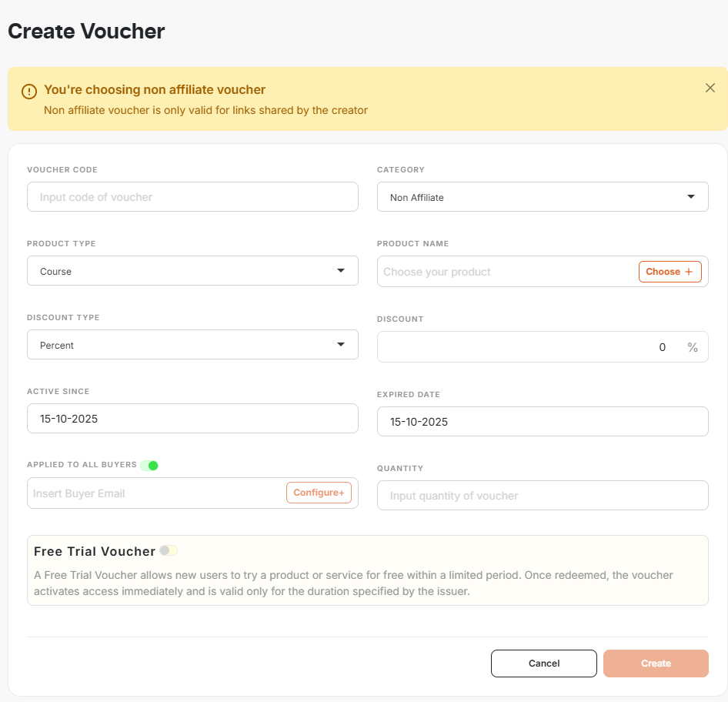
Task: Click the Insert Buyer Email field
Action: click(x=154, y=493)
